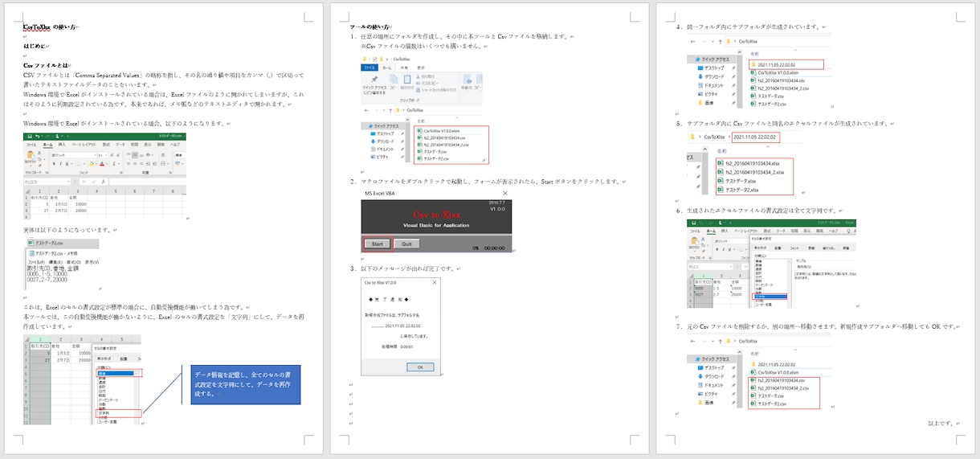Viewport: 980px width, 459px height.
Task: Click 'fs2_20160419103434_2.xlsx' in the step 5 file list
Action: click(753, 172)
